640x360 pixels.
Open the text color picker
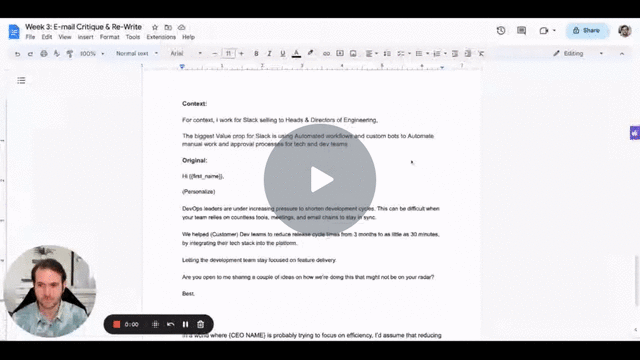click(x=296, y=53)
